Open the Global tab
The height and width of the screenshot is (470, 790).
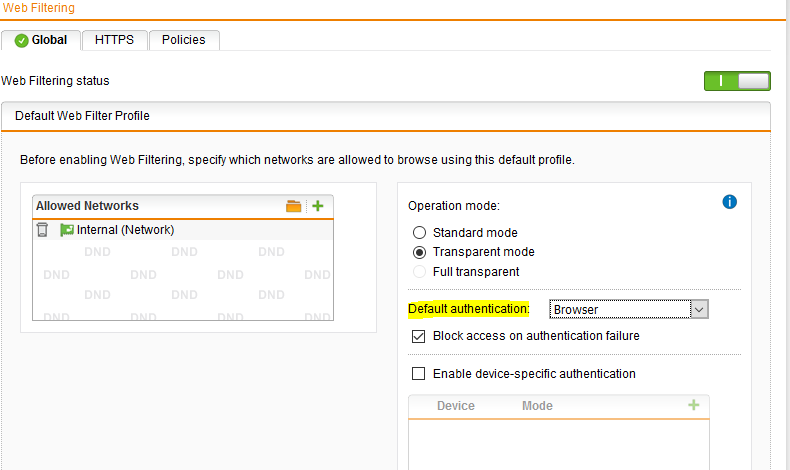(x=41, y=40)
